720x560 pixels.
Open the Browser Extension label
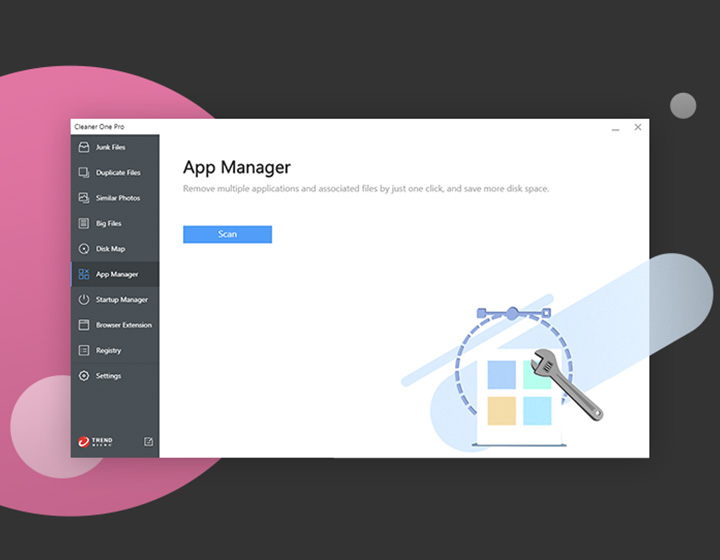124,325
